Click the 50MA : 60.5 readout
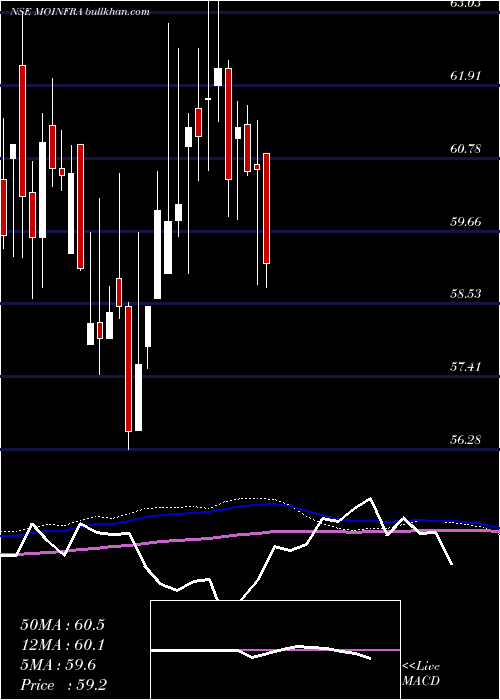Viewport: 500px width, 700px height. click(62, 625)
